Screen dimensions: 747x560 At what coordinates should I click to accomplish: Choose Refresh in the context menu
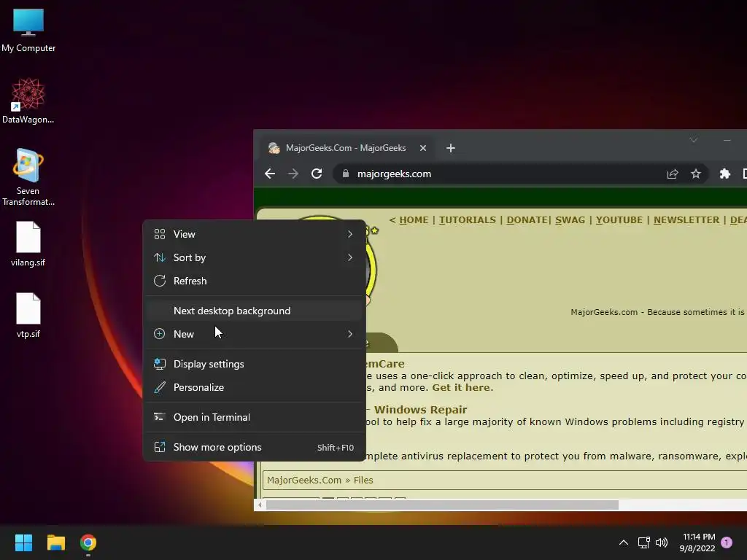(254, 281)
